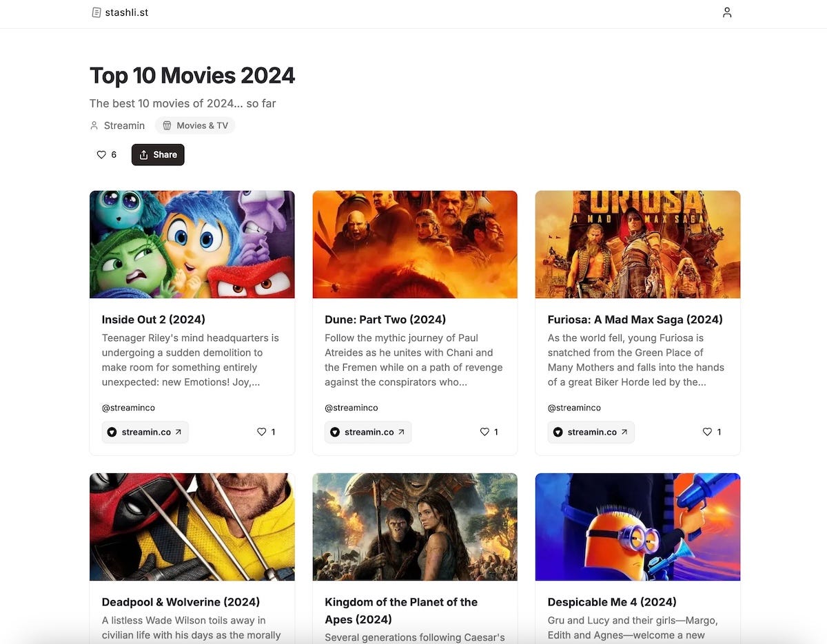
Task: Click Despicable Me 4 (2024) title
Action: pyautogui.click(x=612, y=602)
